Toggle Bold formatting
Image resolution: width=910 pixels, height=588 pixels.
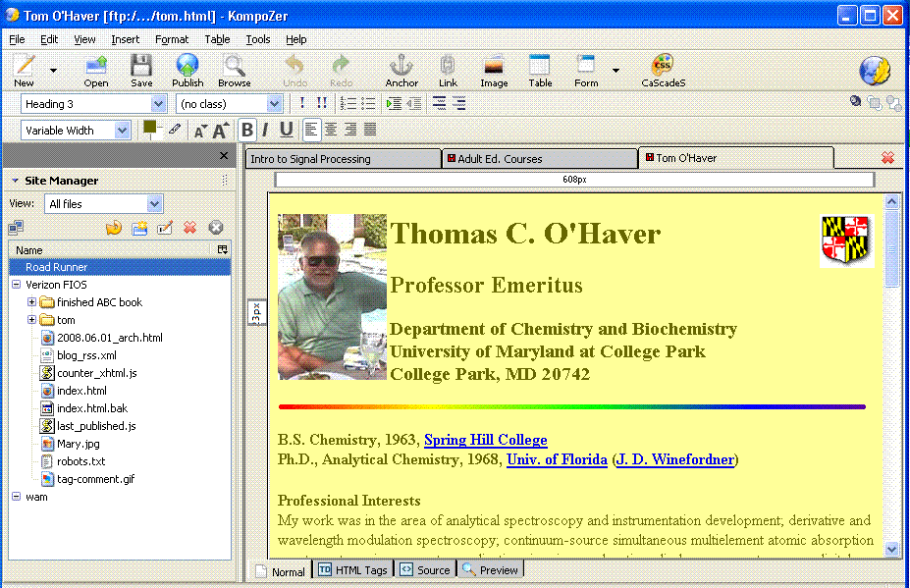point(247,130)
